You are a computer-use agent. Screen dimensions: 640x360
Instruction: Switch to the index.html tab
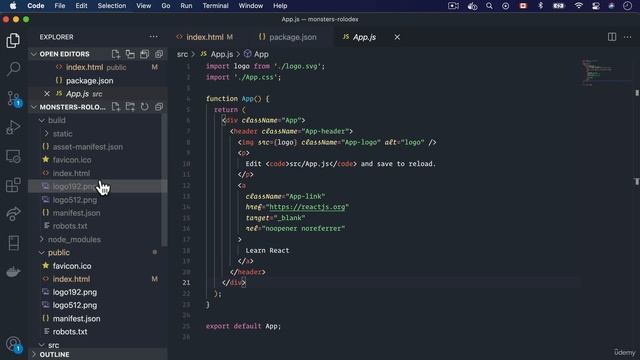pyautogui.click(x=204, y=37)
